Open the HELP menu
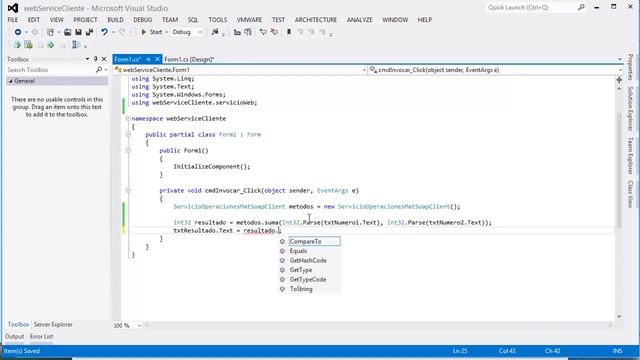 pyautogui.click(x=424, y=20)
